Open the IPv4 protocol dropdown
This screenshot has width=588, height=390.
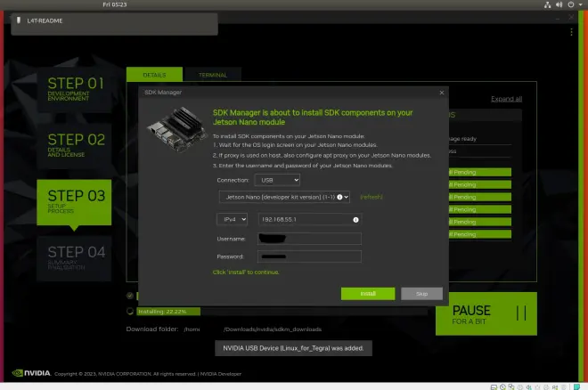click(x=233, y=220)
